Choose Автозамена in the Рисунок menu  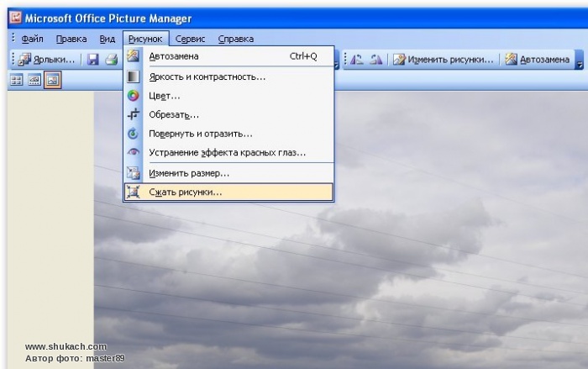point(228,56)
